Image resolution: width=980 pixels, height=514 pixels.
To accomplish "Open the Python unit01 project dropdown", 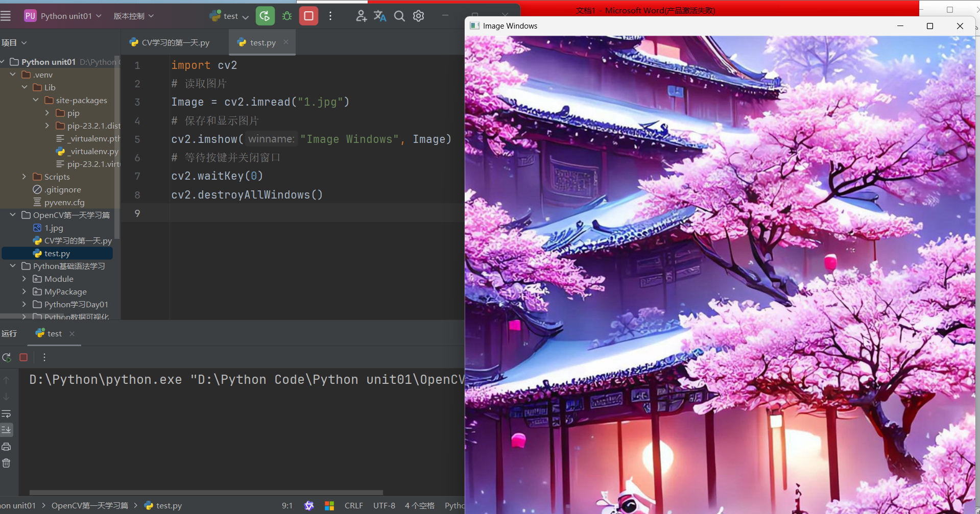I will click(62, 16).
